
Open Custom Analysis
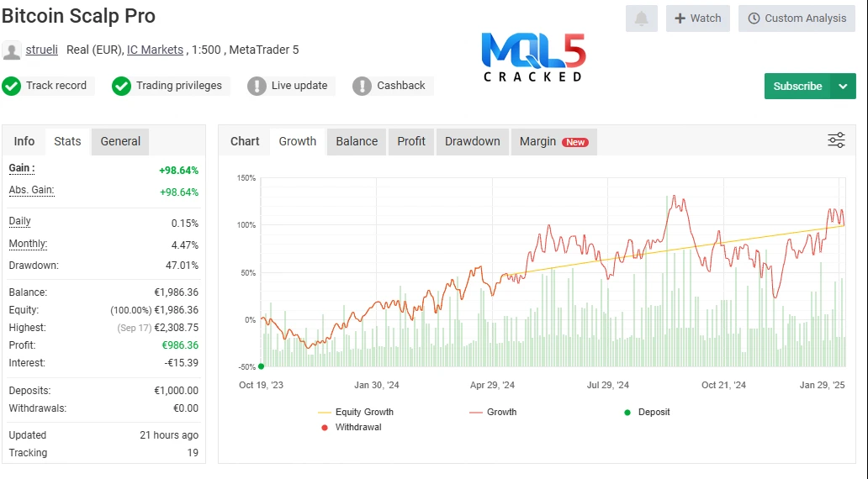(797, 18)
